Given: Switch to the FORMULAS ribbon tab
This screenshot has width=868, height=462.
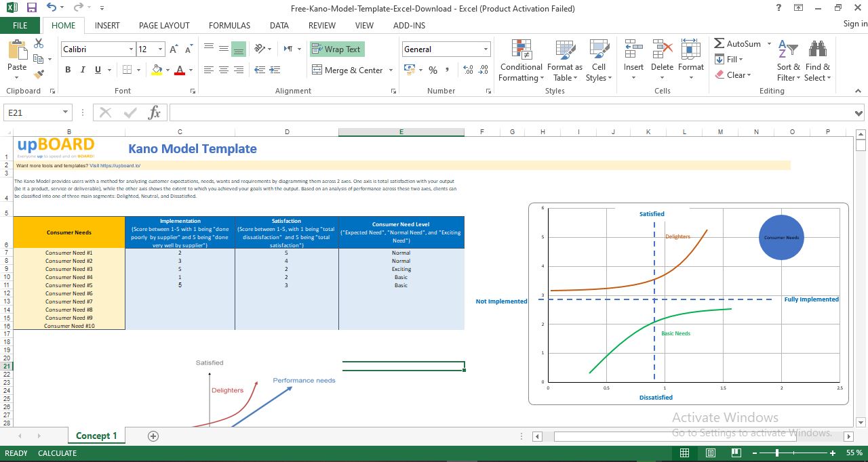Looking at the screenshot, I should tap(229, 25).
